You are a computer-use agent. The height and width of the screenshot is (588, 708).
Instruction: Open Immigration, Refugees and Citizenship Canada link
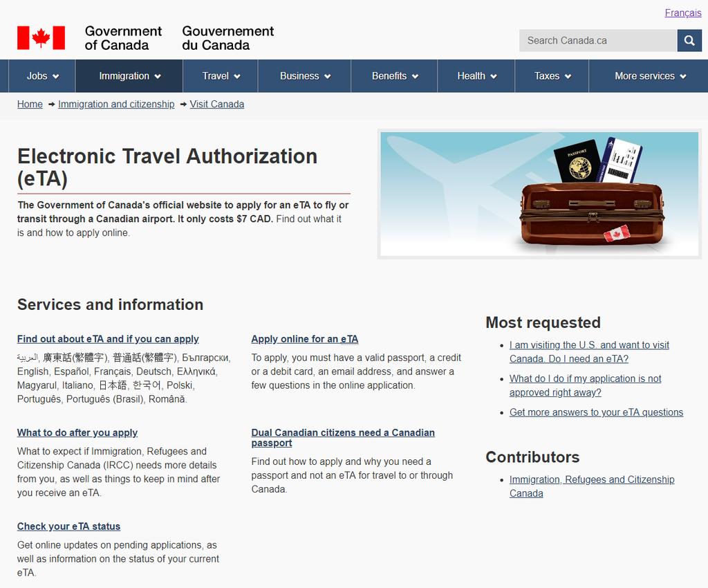[x=592, y=486]
